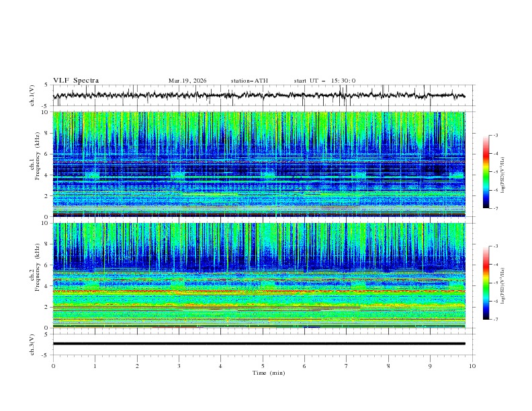Click the ch.2 spectrogram color scale bar
The image size is (532, 411).
point(486,283)
